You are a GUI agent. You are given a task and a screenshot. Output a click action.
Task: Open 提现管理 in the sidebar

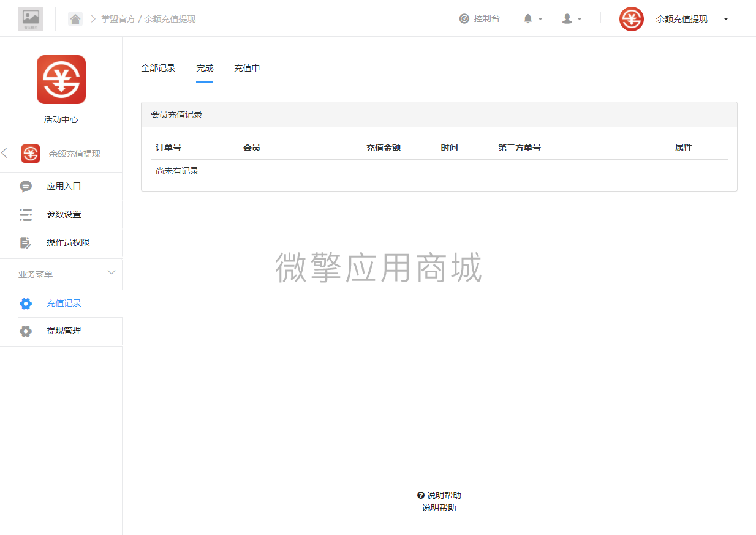click(x=64, y=331)
